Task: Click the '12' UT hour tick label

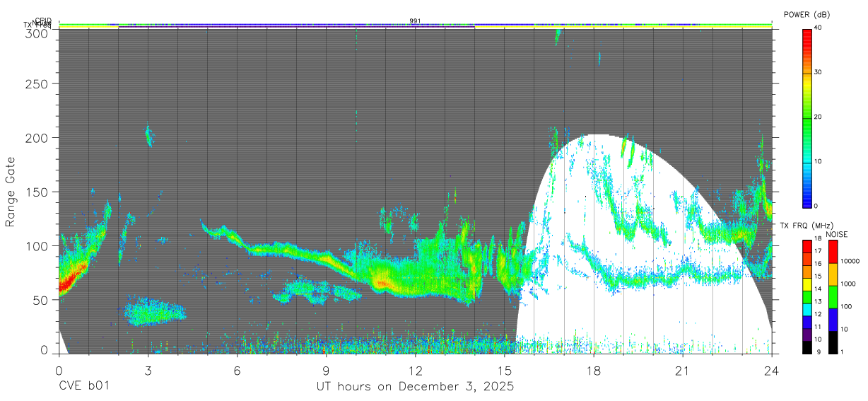Action: [415, 370]
